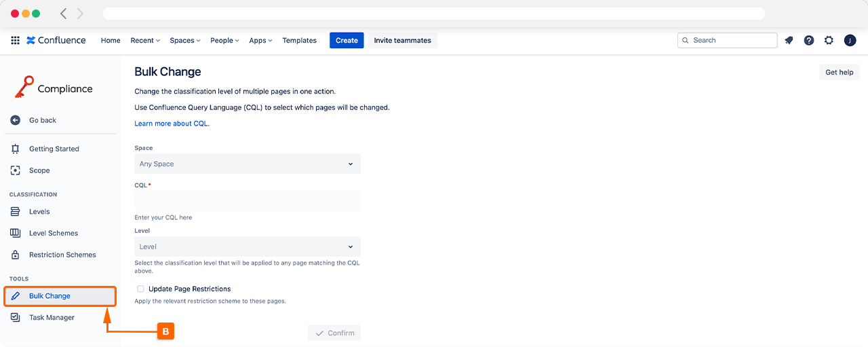Go to Templates in top navigation

[x=299, y=41]
